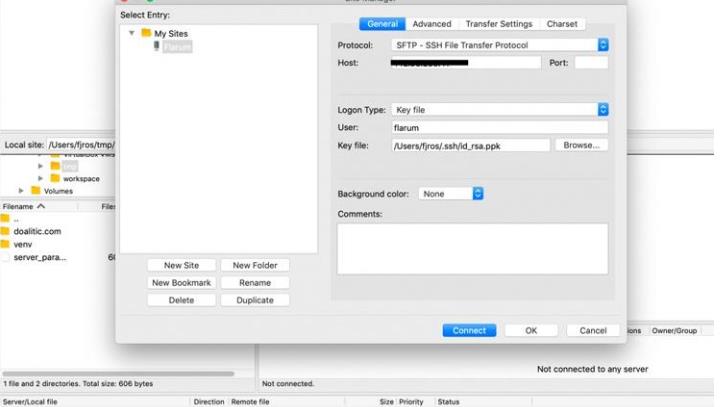Viewport: 723px width, 407px height.
Task: Click Browse to choose key file
Action: coord(581,145)
